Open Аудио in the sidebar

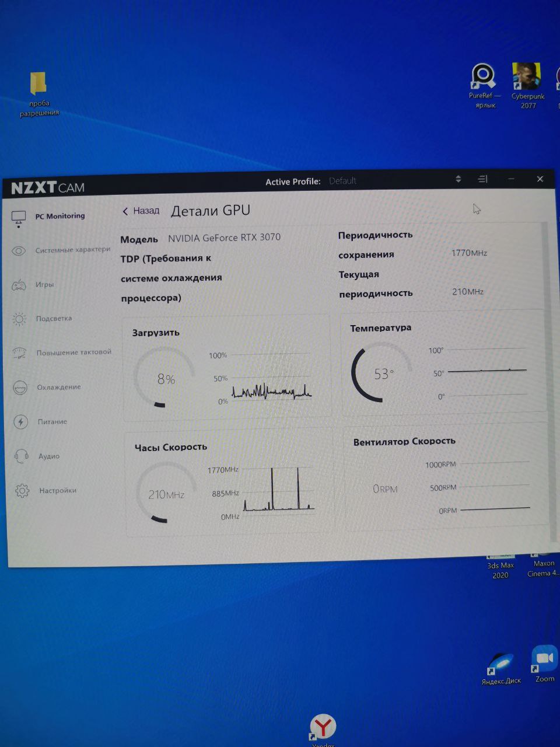pos(49,456)
